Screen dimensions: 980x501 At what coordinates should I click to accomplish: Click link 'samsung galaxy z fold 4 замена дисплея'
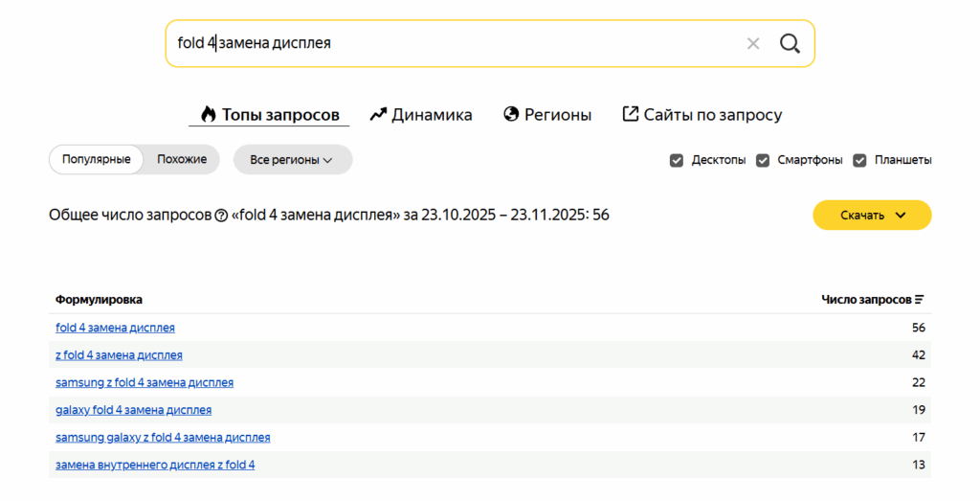point(163,437)
